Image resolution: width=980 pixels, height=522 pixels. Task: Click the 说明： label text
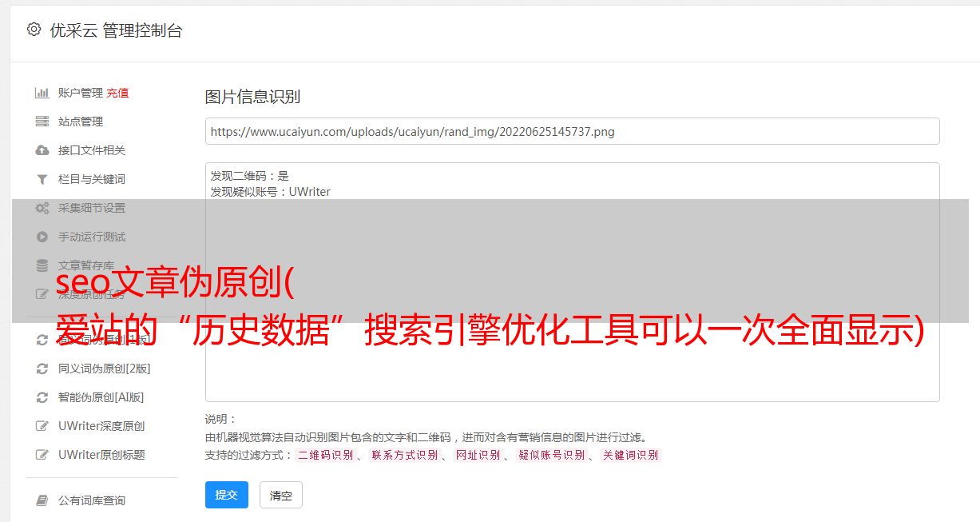coord(221,419)
